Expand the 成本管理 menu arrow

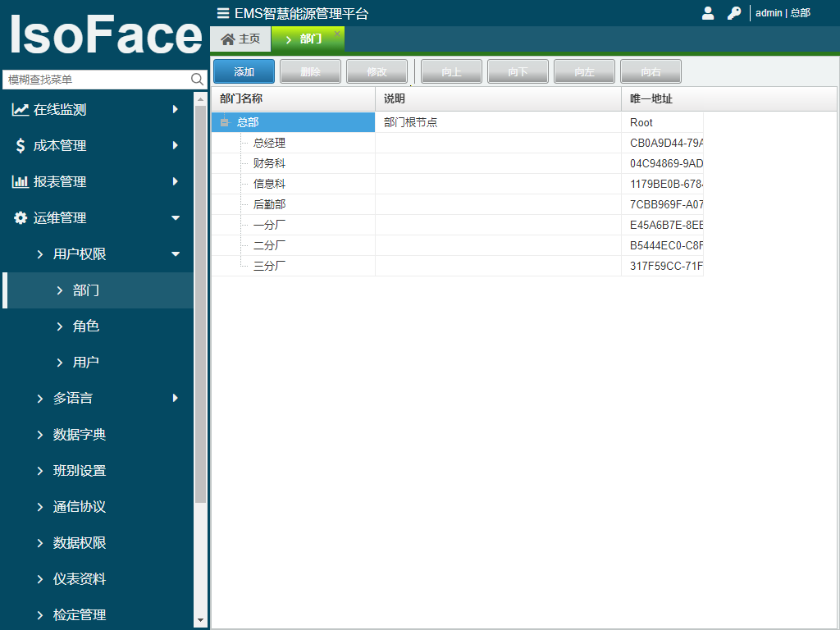click(x=176, y=145)
